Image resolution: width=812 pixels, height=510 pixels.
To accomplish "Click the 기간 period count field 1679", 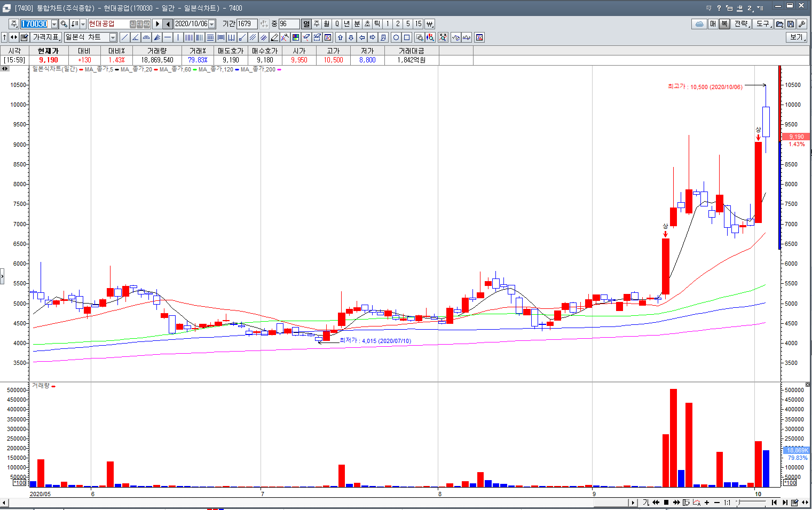I will [247, 24].
